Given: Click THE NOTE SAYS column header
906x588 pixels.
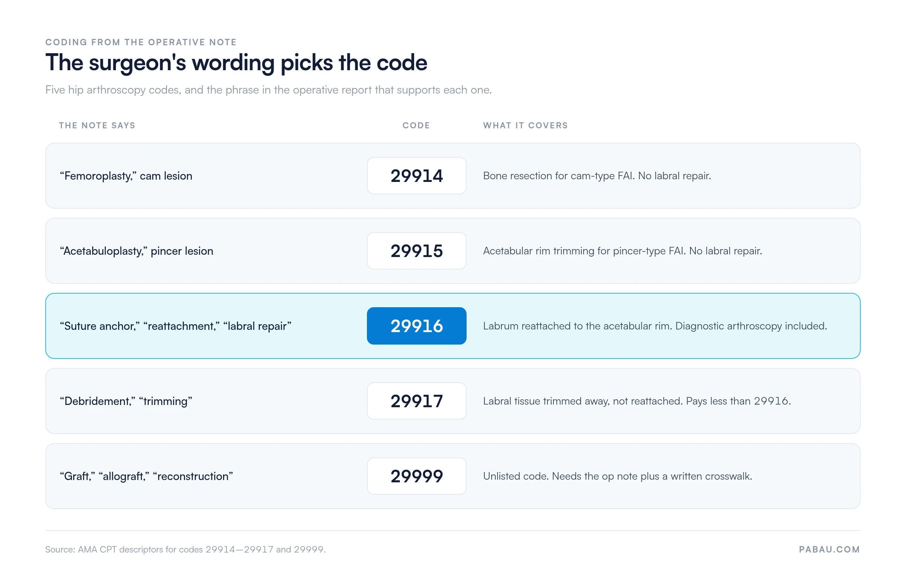Looking at the screenshot, I should [97, 125].
